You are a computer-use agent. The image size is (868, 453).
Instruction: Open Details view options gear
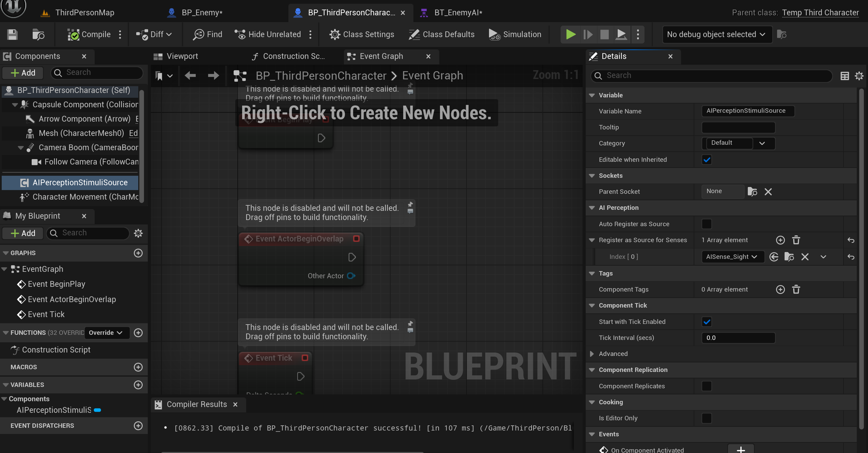(859, 76)
